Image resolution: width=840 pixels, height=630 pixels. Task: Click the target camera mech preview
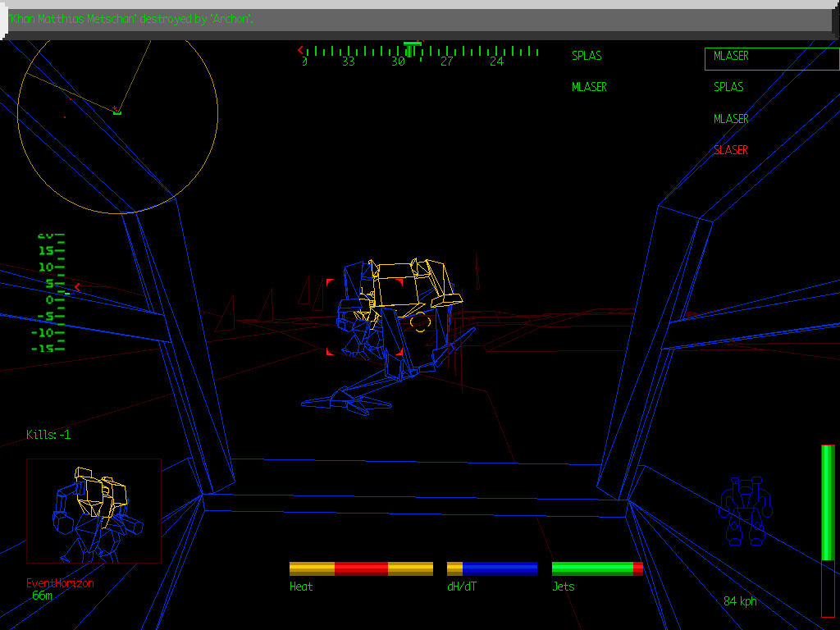click(94, 511)
